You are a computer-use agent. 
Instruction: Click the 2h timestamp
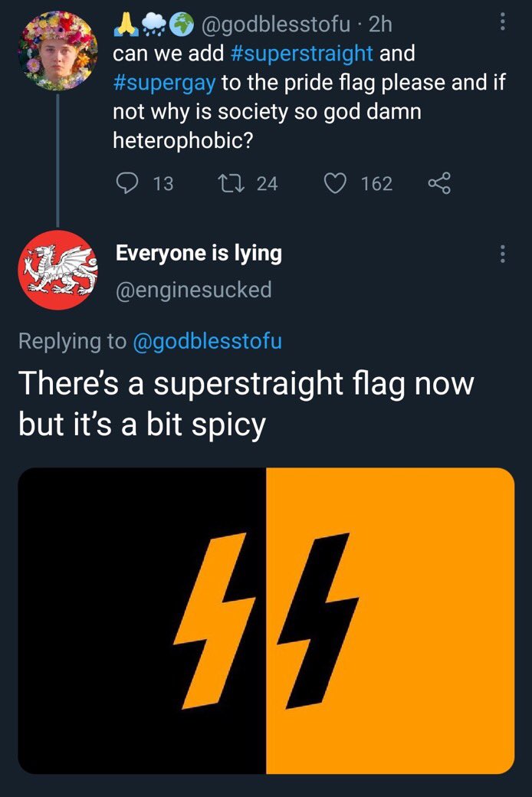(x=379, y=25)
